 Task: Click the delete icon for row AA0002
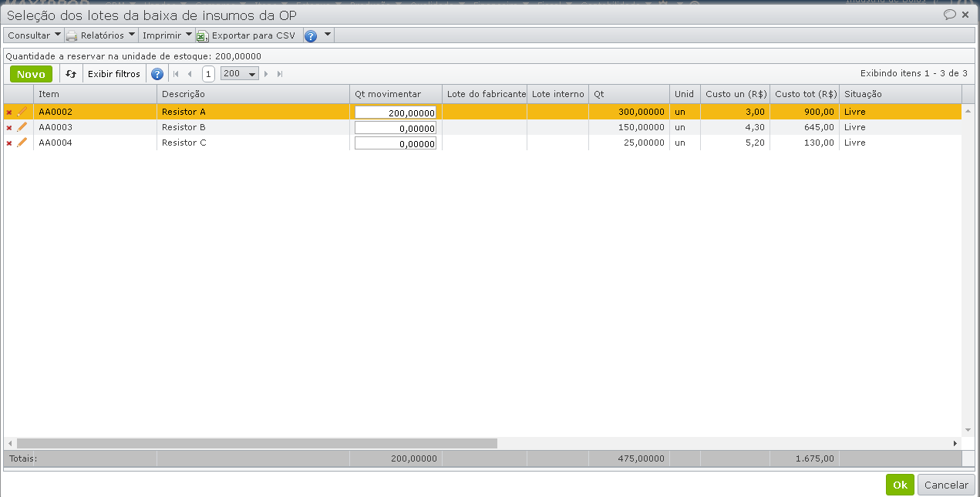tap(9, 112)
